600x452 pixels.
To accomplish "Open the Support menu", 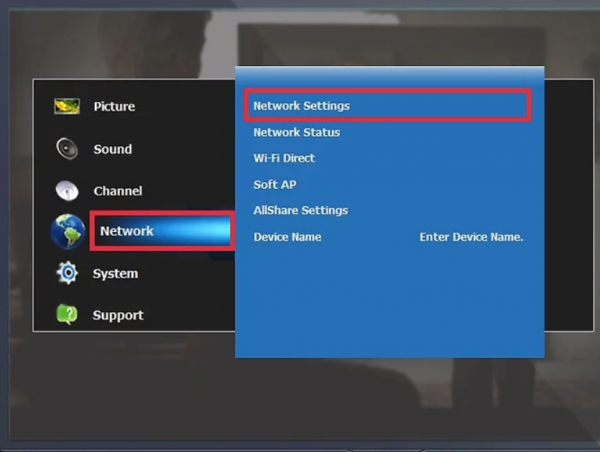I will pos(118,315).
